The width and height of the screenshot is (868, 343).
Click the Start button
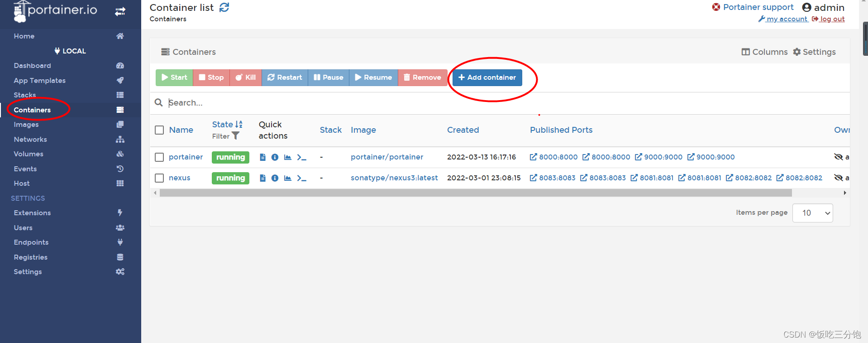pyautogui.click(x=174, y=77)
